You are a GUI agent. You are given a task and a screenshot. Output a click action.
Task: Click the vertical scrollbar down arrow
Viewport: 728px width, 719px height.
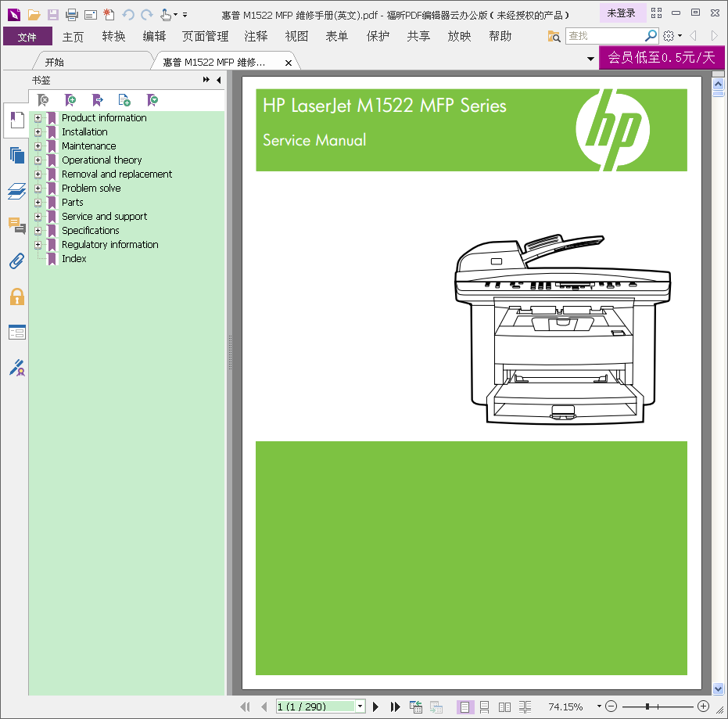point(719,688)
